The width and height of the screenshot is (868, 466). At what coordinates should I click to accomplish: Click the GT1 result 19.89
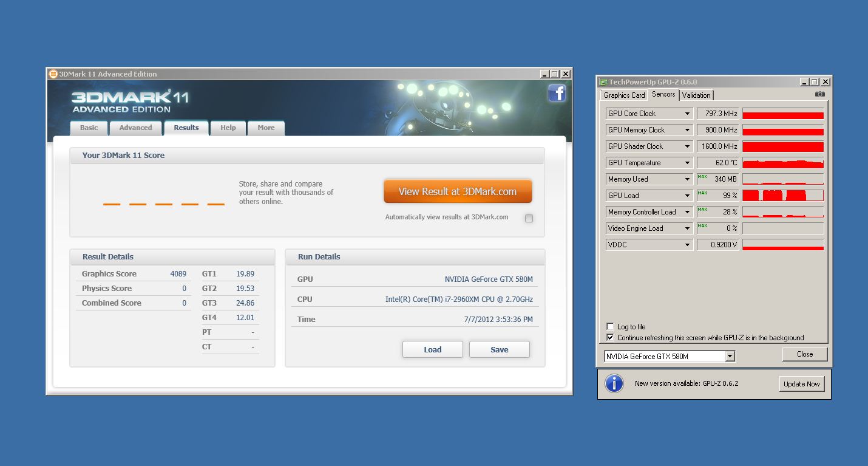click(x=245, y=274)
